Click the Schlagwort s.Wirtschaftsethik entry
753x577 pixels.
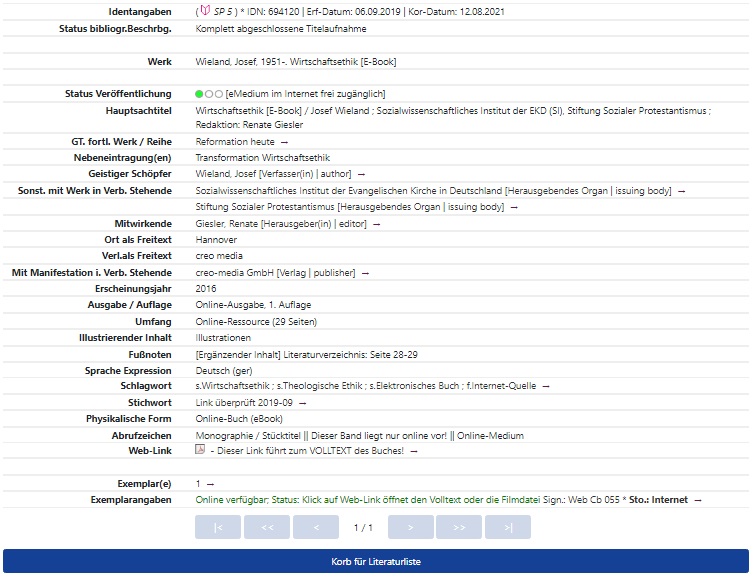pyautogui.click(x=232, y=386)
